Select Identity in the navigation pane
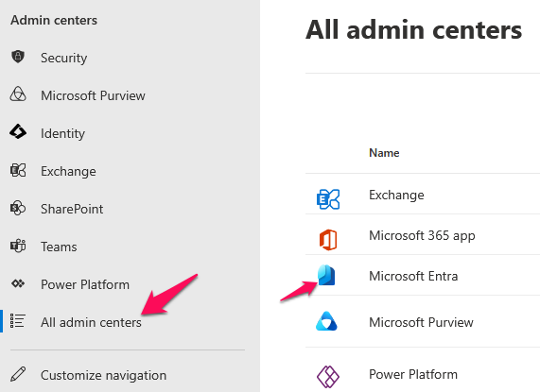Screen dimensions: 540x392 click(62, 133)
